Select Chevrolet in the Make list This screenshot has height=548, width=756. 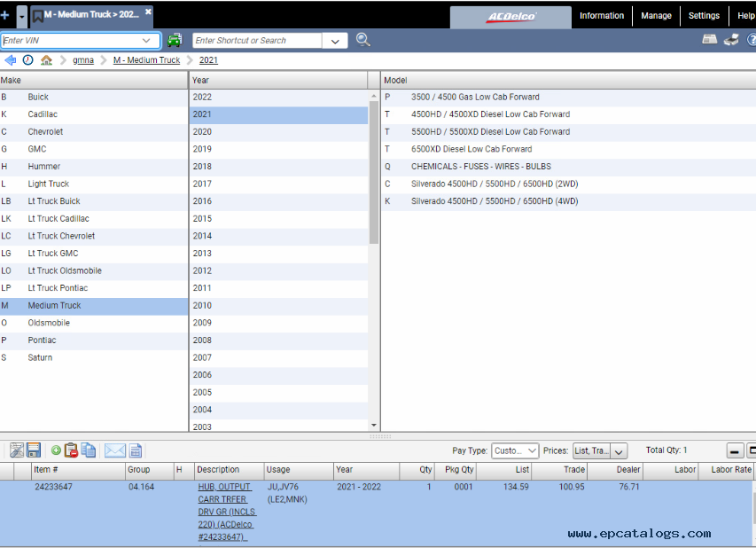[x=94, y=132]
